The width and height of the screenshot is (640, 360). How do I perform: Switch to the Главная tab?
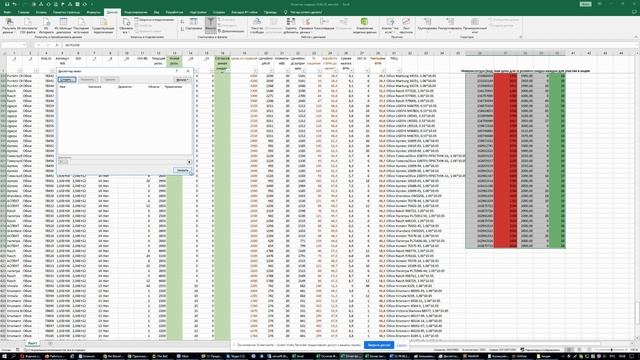pos(23,12)
